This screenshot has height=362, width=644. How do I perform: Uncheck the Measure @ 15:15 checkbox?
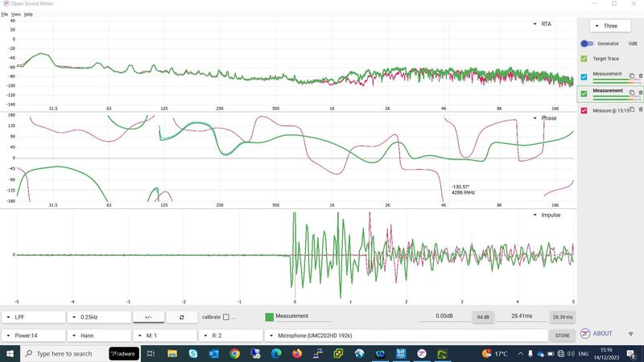pos(584,110)
